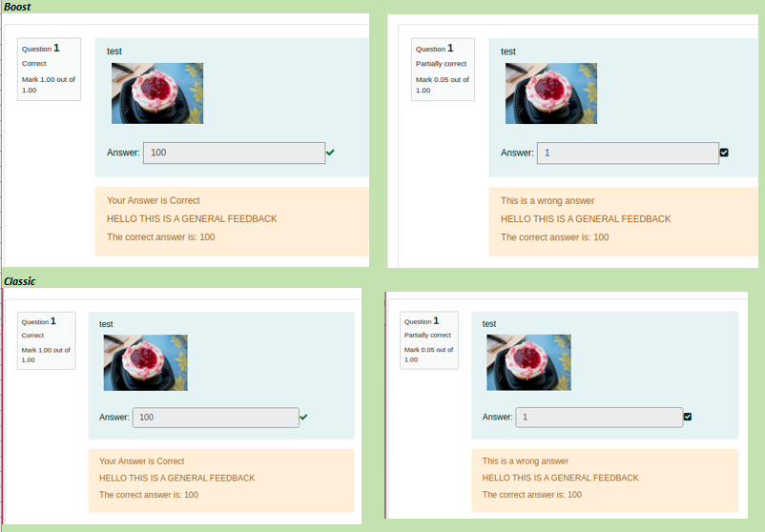Click the green checkmark icon in Boost correct panel

click(330, 153)
